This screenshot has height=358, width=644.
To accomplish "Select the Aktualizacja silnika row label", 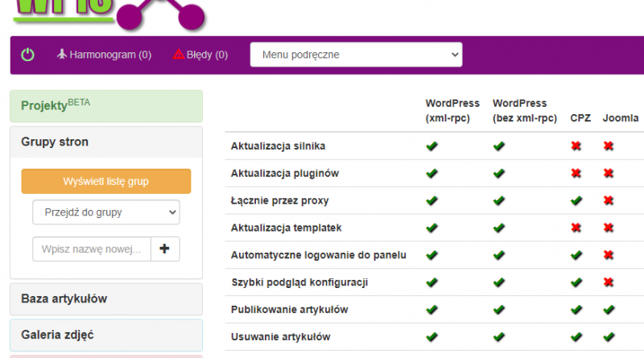I will pos(278,146).
